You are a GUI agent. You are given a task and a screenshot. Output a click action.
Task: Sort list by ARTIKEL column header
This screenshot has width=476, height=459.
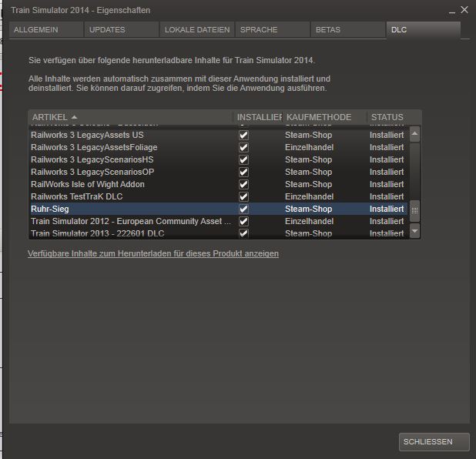[x=130, y=117]
